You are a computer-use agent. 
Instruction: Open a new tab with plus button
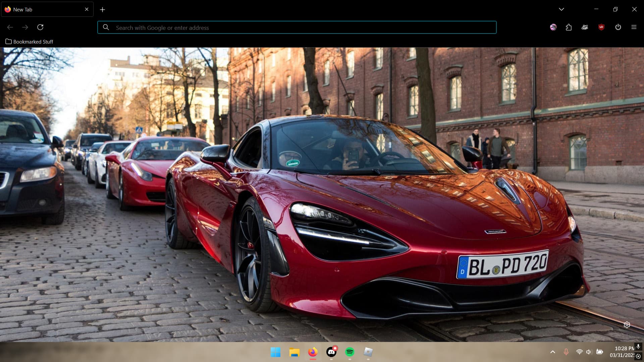coord(102,10)
